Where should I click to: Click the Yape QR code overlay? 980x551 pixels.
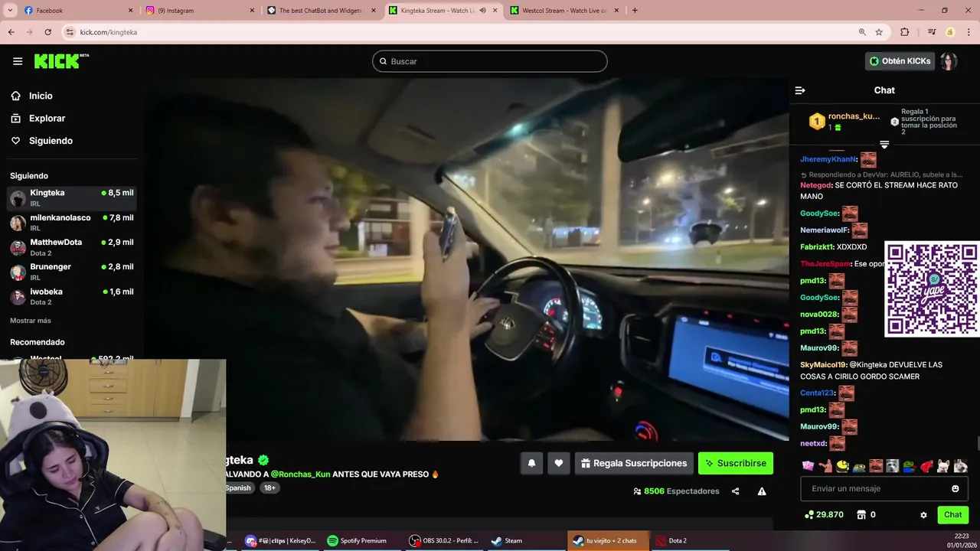point(932,289)
